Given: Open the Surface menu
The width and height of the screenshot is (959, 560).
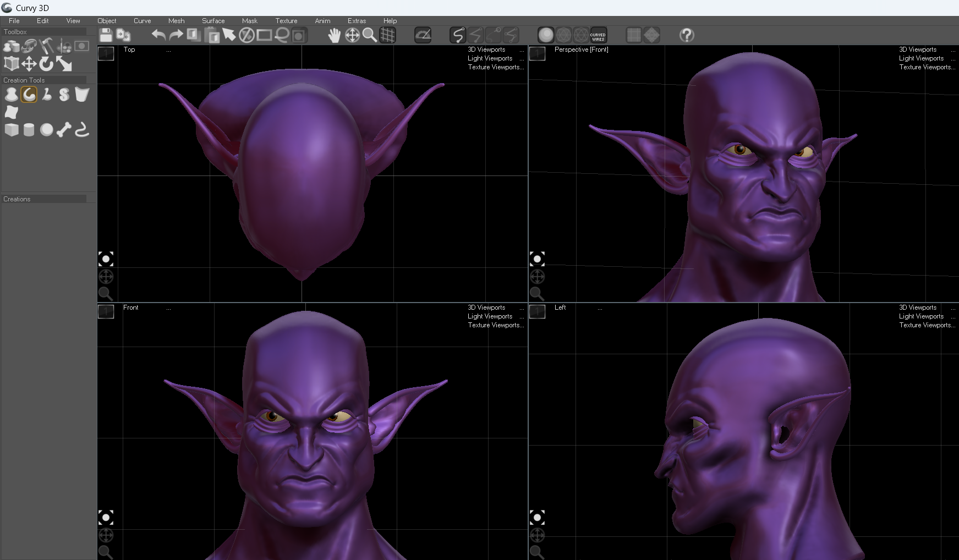Looking at the screenshot, I should point(213,21).
